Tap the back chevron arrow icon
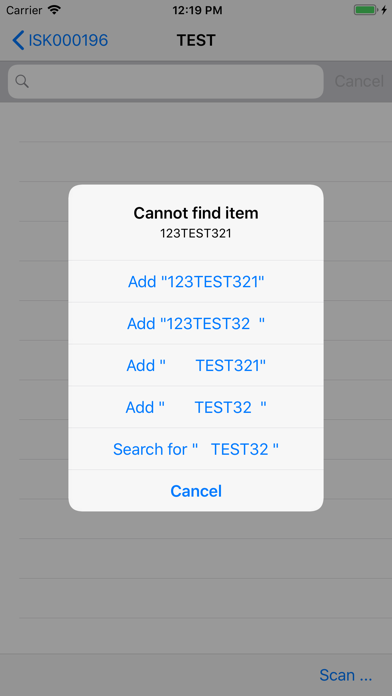 point(18,40)
